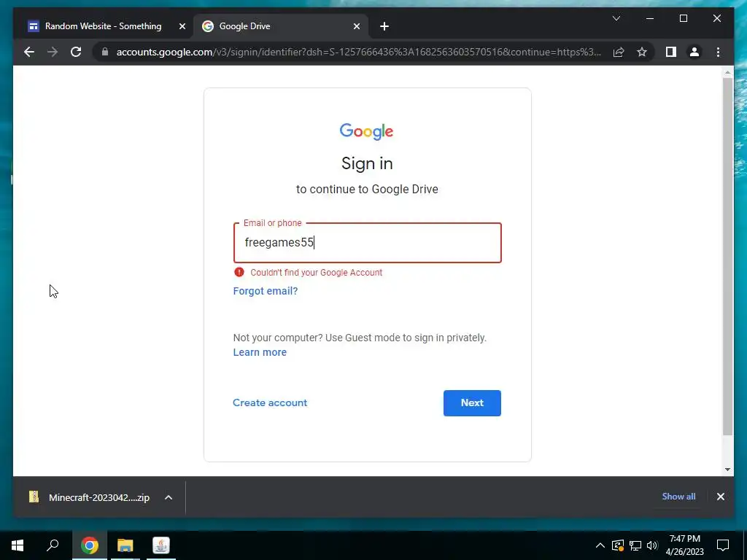Viewport: 747px width, 560px height.
Task: Expand options arrow for Minecraft zip download
Action: (169, 497)
